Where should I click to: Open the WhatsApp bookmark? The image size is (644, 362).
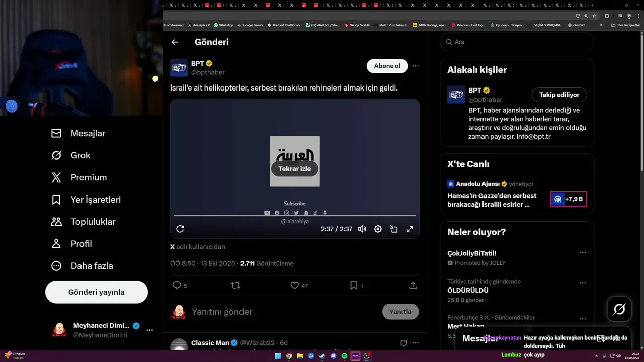point(223,25)
